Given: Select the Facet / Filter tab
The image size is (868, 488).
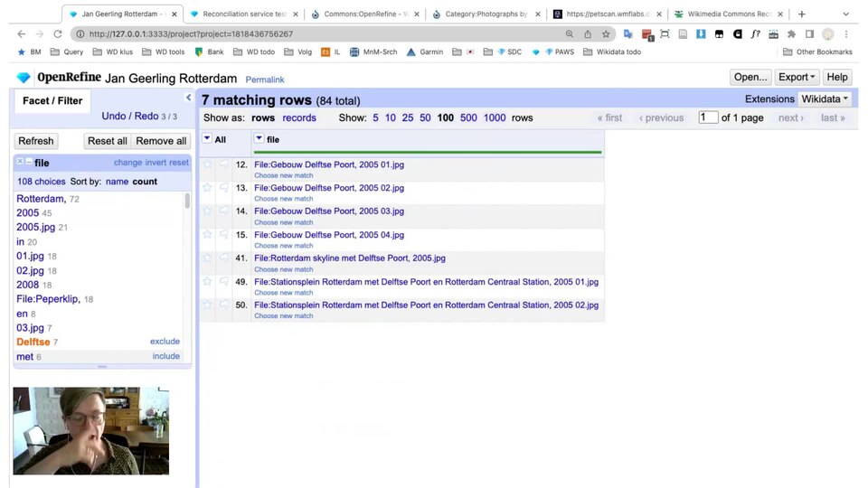Looking at the screenshot, I should point(52,100).
